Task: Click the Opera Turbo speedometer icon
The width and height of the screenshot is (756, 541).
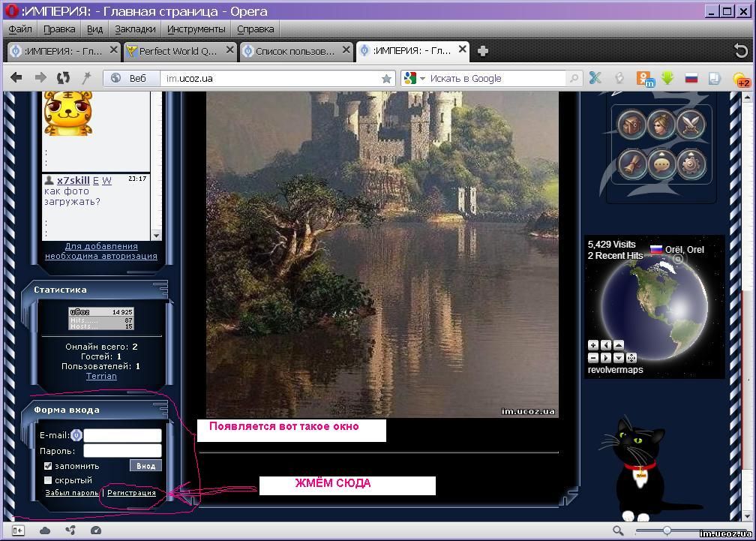Action: [x=96, y=530]
